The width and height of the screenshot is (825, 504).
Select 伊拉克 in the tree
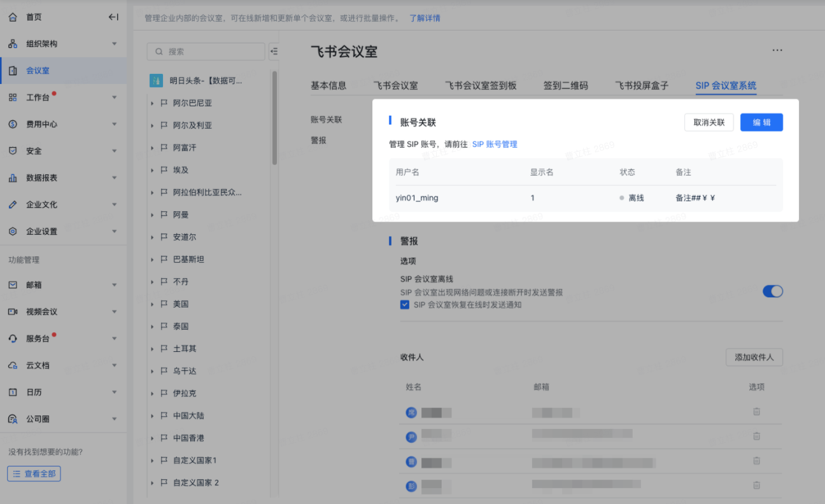point(185,393)
